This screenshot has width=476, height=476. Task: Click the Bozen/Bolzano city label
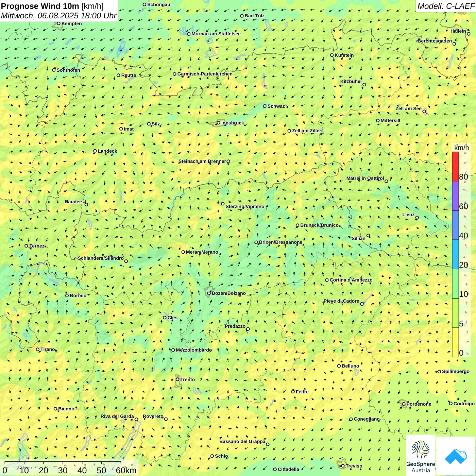pos(228,293)
